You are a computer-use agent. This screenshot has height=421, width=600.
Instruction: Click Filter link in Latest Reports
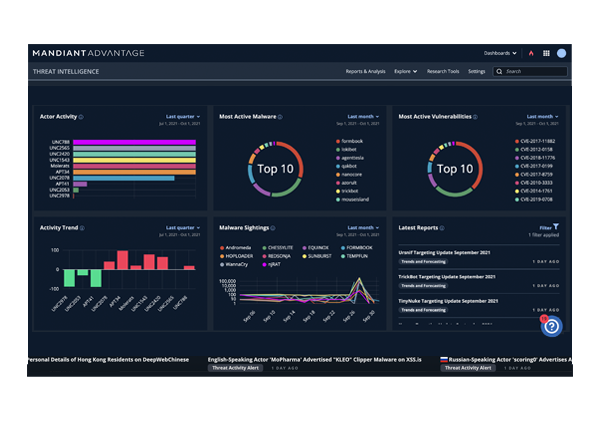click(x=545, y=228)
